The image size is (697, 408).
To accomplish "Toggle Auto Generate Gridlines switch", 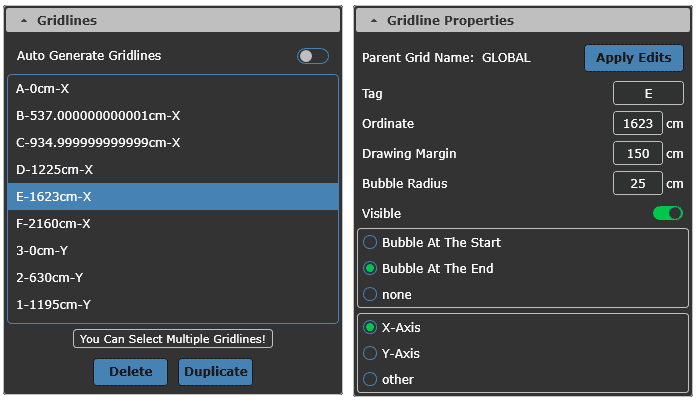I will point(312,56).
